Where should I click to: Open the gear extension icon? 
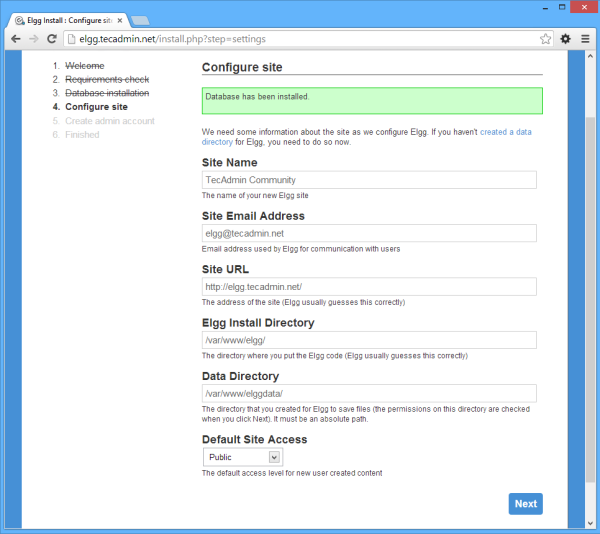point(565,39)
